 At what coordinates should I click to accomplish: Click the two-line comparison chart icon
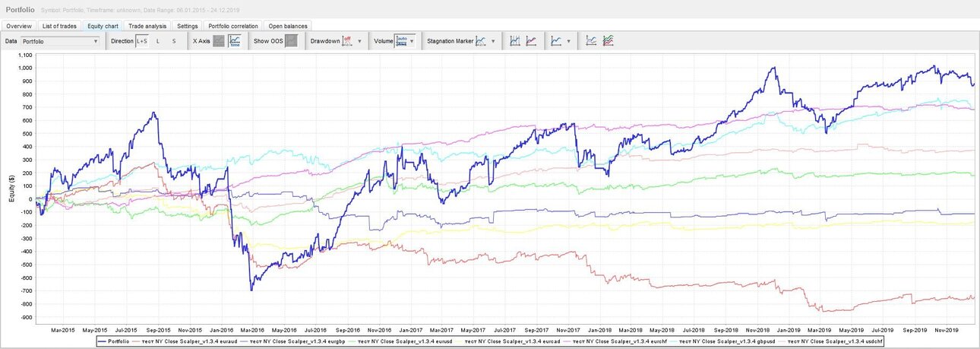click(591, 41)
